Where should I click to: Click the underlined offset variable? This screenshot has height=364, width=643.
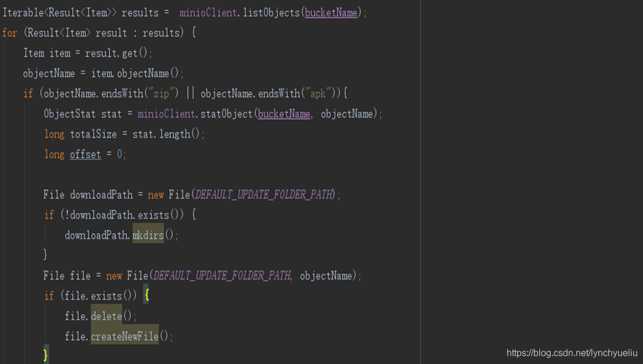point(85,154)
